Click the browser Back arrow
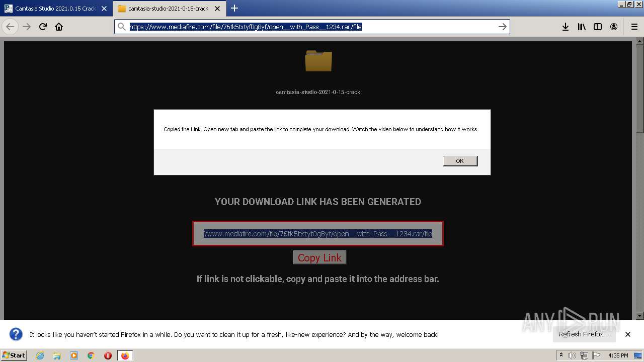644x362 pixels. [10, 27]
